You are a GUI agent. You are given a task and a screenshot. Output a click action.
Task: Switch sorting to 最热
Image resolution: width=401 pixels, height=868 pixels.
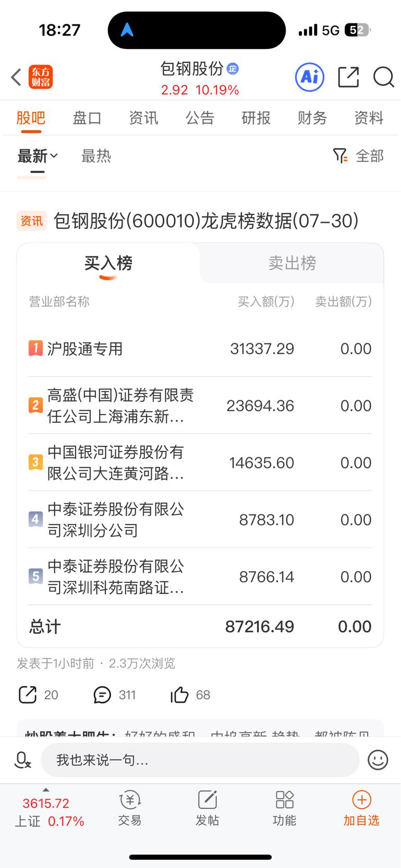(x=96, y=156)
